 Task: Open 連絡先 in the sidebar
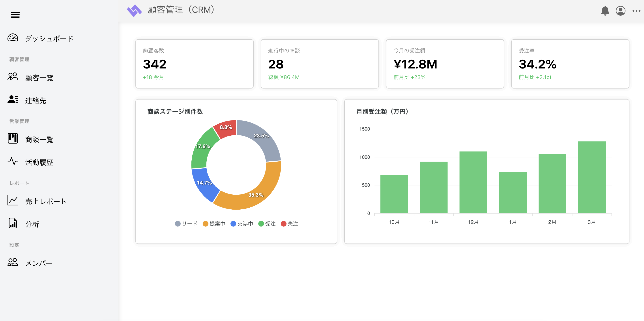[x=36, y=101]
